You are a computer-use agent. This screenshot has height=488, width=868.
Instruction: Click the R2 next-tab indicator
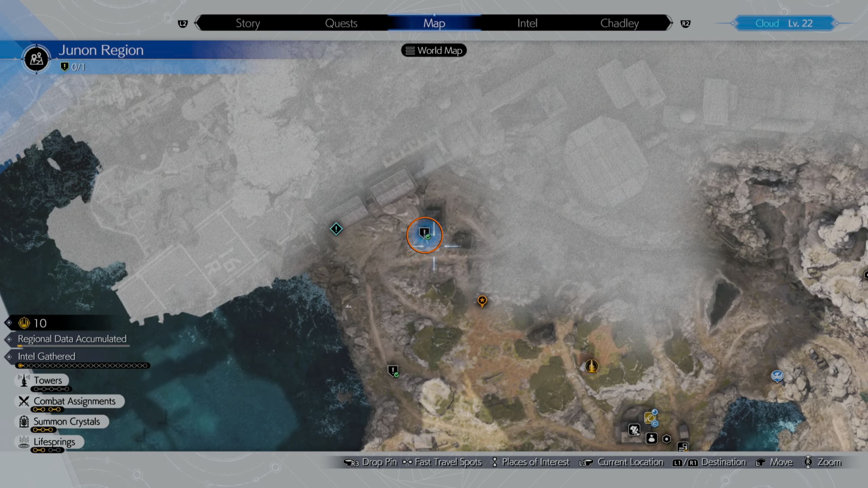pyautogui.click(x=685, y=24)
